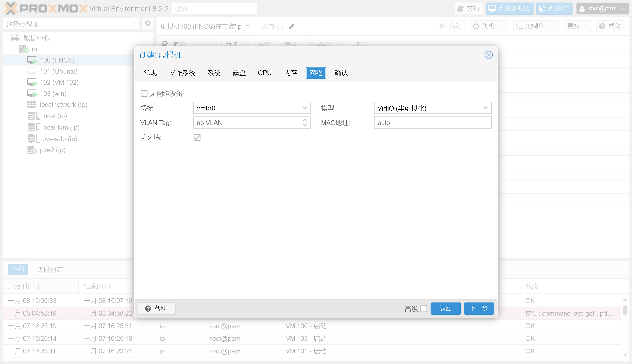Screen dimensions: 632x364
Task: Click the storage icon for local-lvm (ip)
Action: click(34, 127)
